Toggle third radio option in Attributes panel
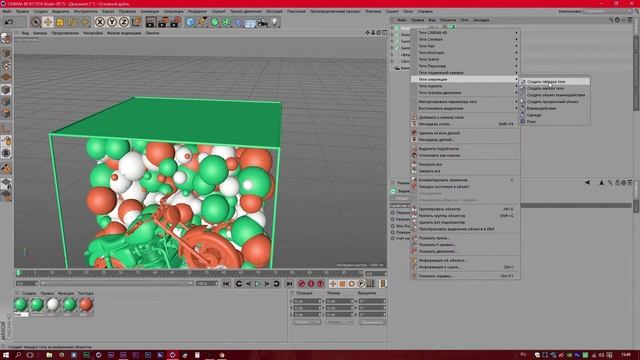 click(x=393, y=226)
